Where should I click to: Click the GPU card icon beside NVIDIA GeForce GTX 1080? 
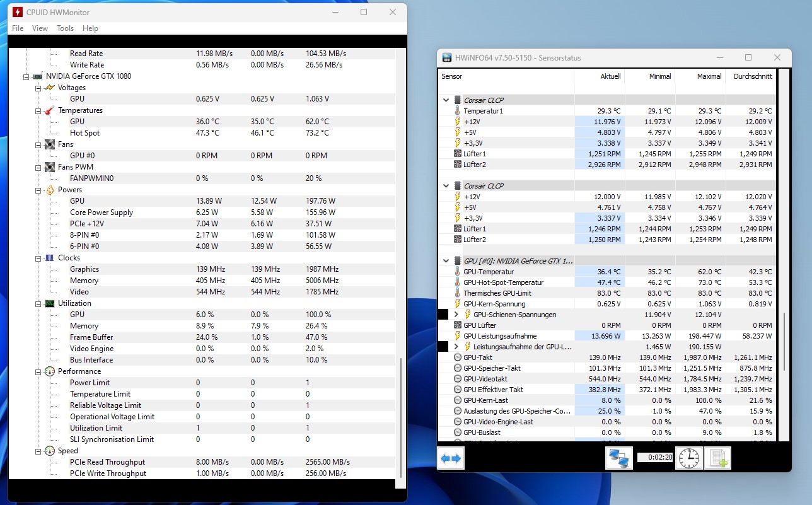click(x=38, y=76)
